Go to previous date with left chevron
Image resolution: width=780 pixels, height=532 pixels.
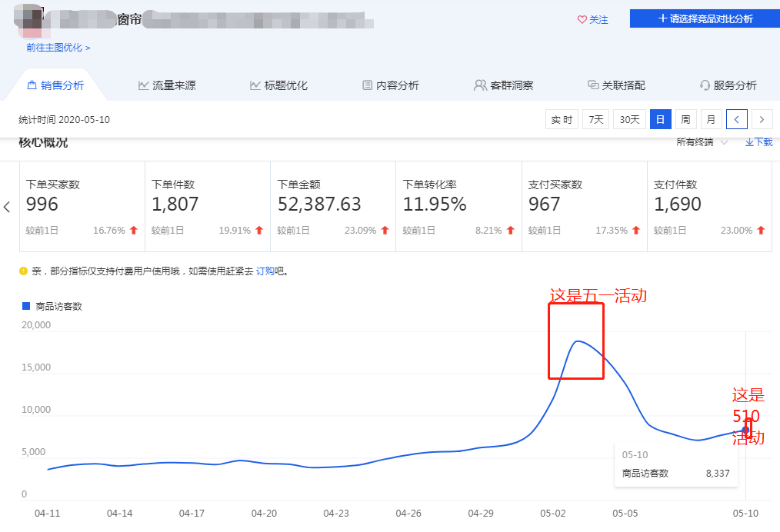point(737,119)
